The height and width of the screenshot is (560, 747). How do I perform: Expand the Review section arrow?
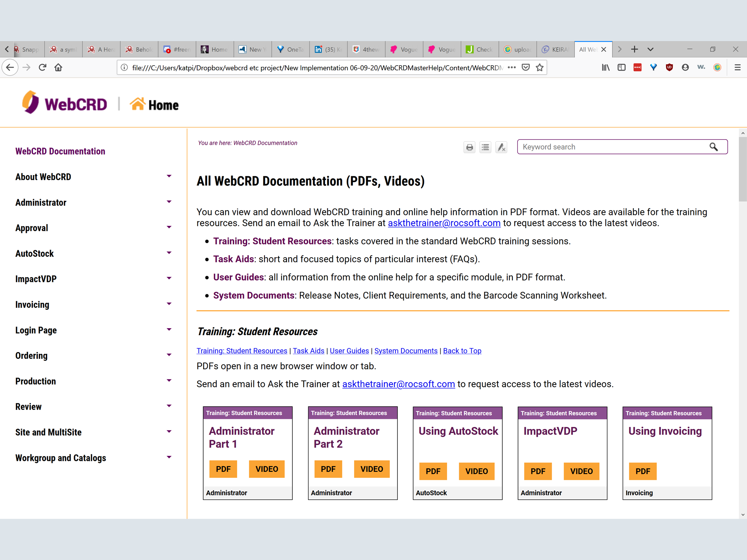pyautogui.click(x=169, y=406)
